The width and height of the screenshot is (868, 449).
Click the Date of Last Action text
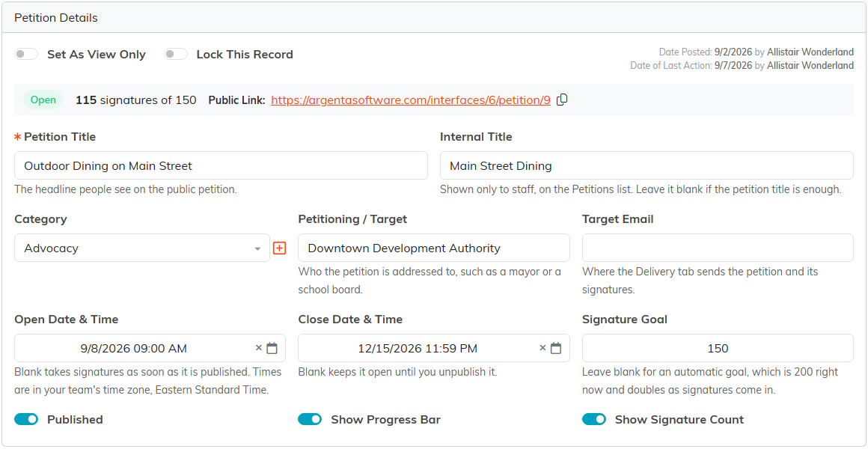click(x=742, y=65)
